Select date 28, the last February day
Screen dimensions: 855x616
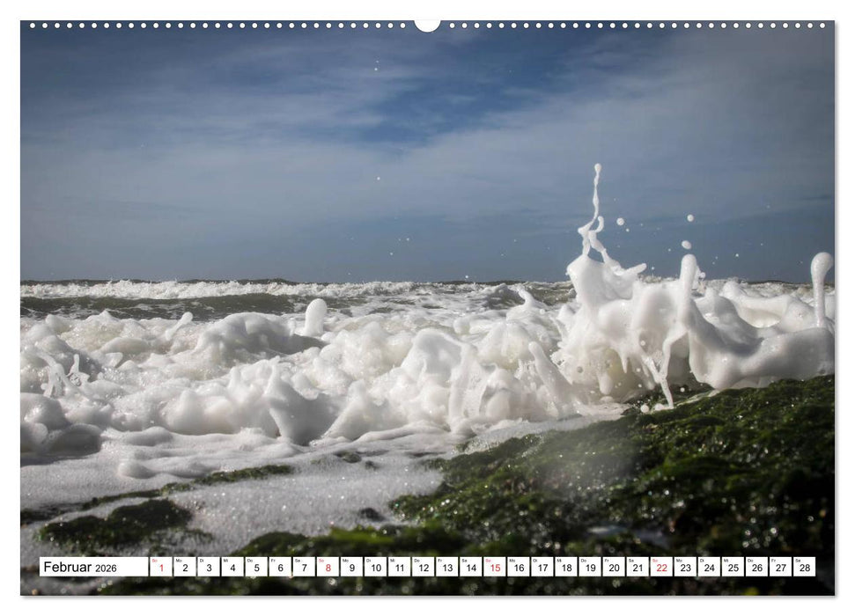tap(807, 569)
